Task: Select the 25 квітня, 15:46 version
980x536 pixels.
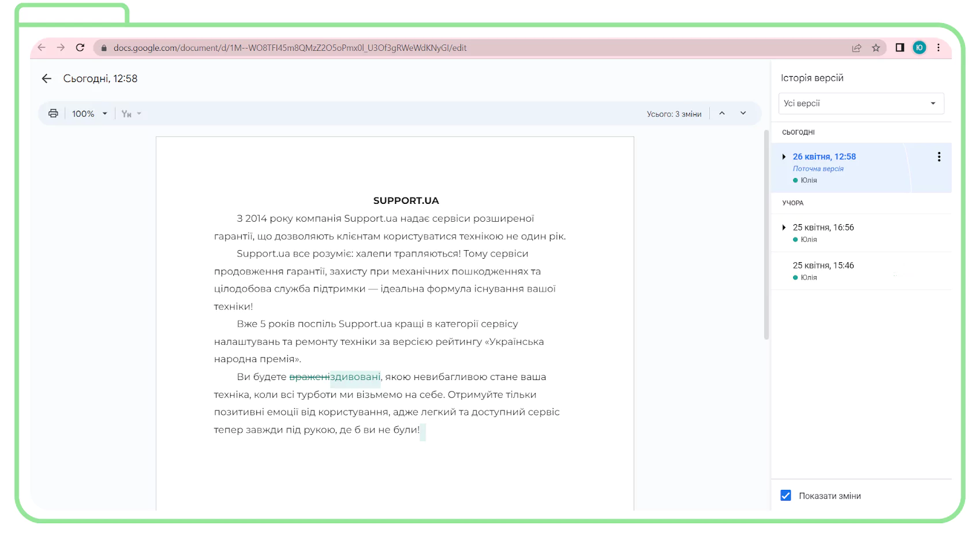Action: pyautogui.click(x=861, y=271)
